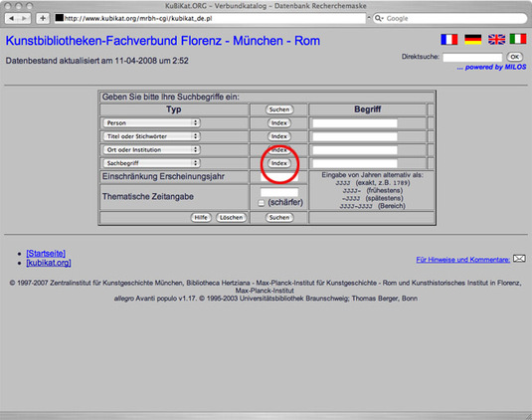Open the Ort oder Institution dropdown
532x420 pixels.
coord(152,149)
